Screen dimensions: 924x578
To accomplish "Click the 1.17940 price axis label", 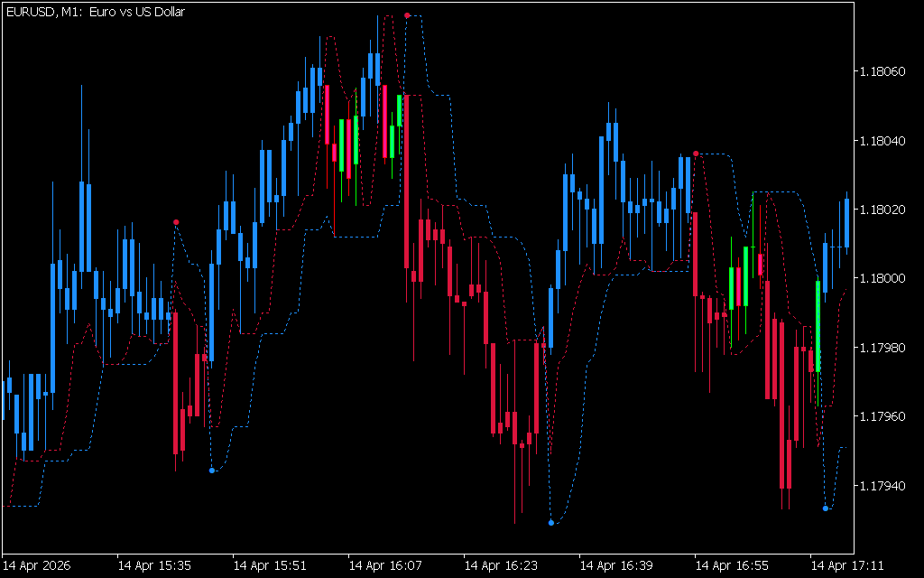I will [886, 487].
